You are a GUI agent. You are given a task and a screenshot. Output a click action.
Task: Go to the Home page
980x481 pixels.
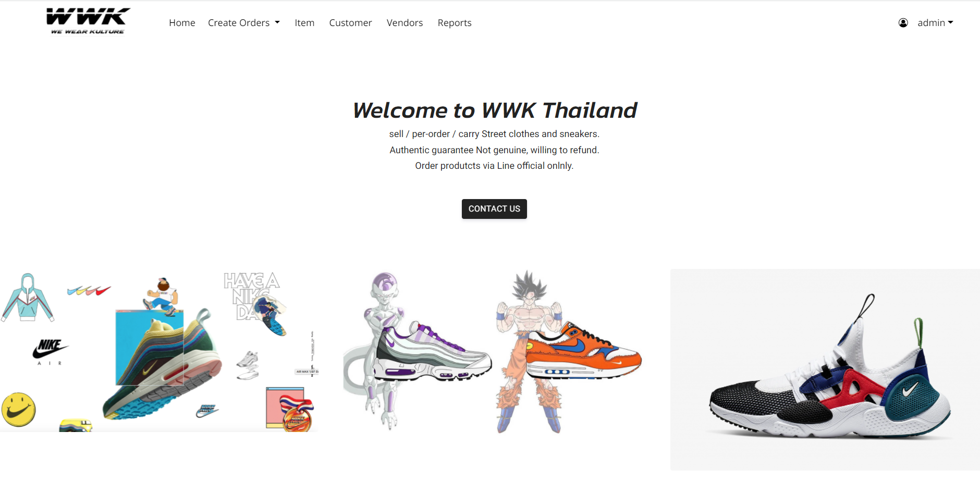(x=182, y=23)
